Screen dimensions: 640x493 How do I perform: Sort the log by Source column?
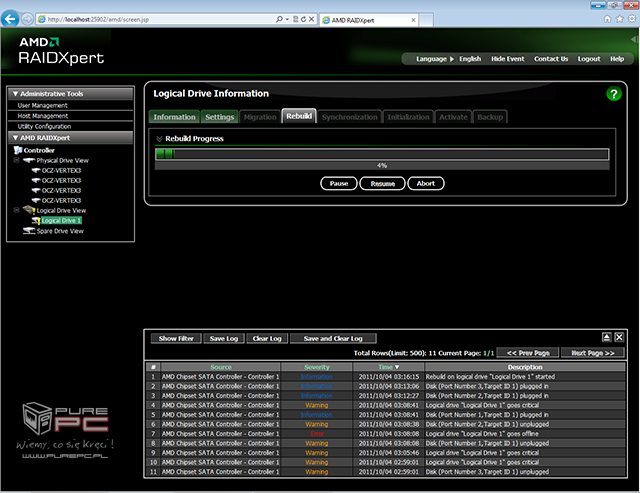[x=221, y=367]
